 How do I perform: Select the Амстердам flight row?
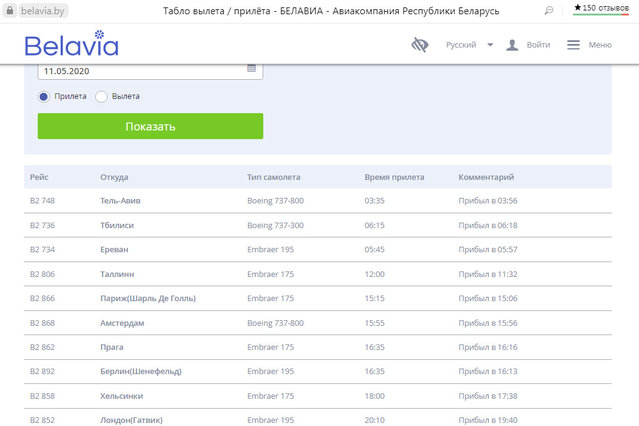click(122, 323)
